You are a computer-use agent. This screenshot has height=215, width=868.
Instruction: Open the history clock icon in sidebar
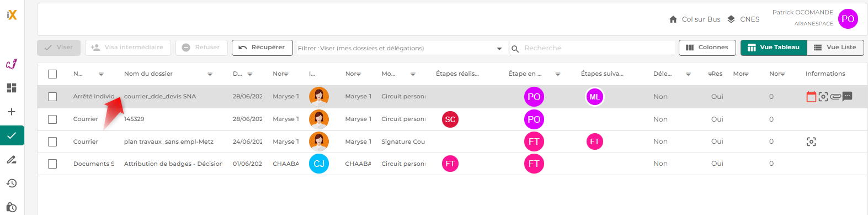[x=12, y=183]
